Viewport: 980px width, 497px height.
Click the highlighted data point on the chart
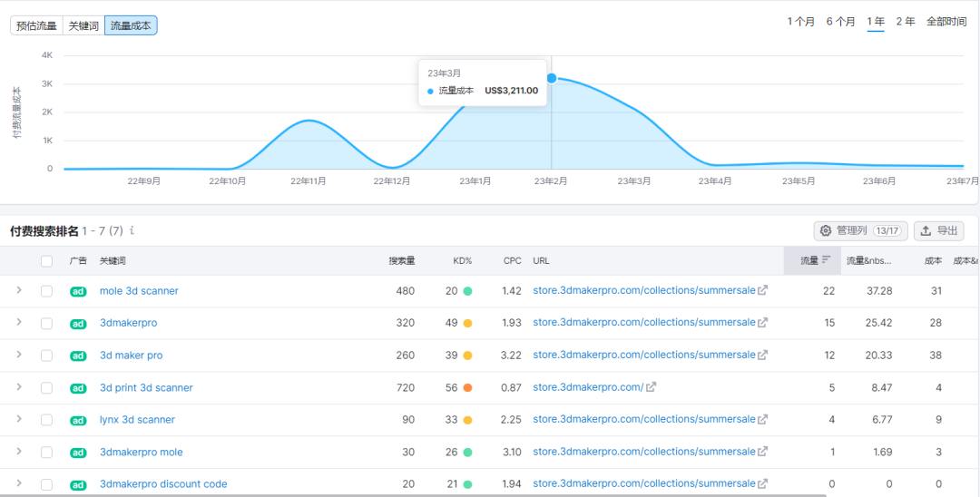552,78
